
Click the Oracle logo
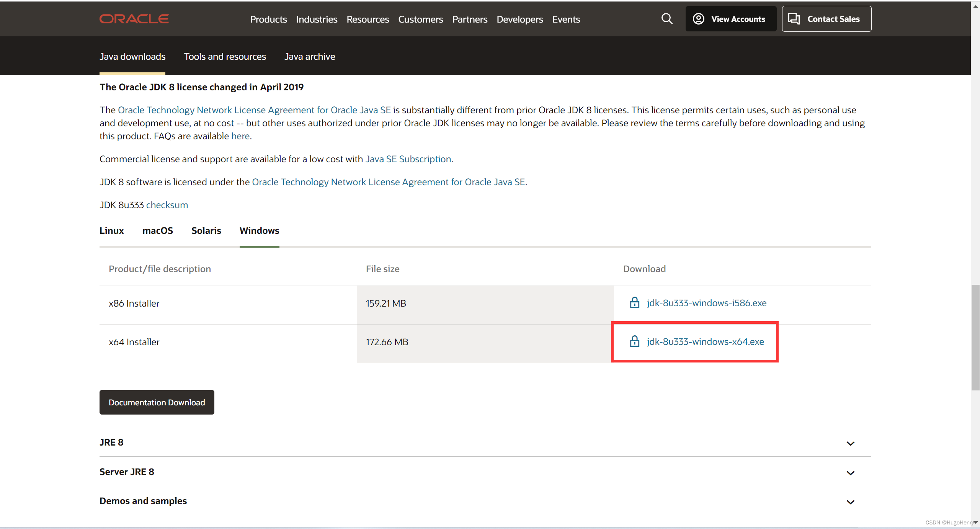pyautogui.click(x=134, y=19)
